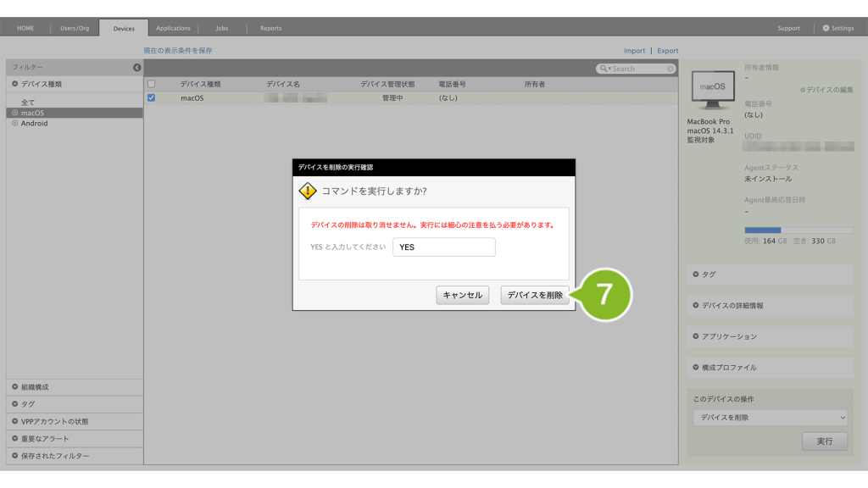The height and width of the screenshot is (488, 868).
Task: Click the Settings gear icon
Action: click(x=826, y=28)
